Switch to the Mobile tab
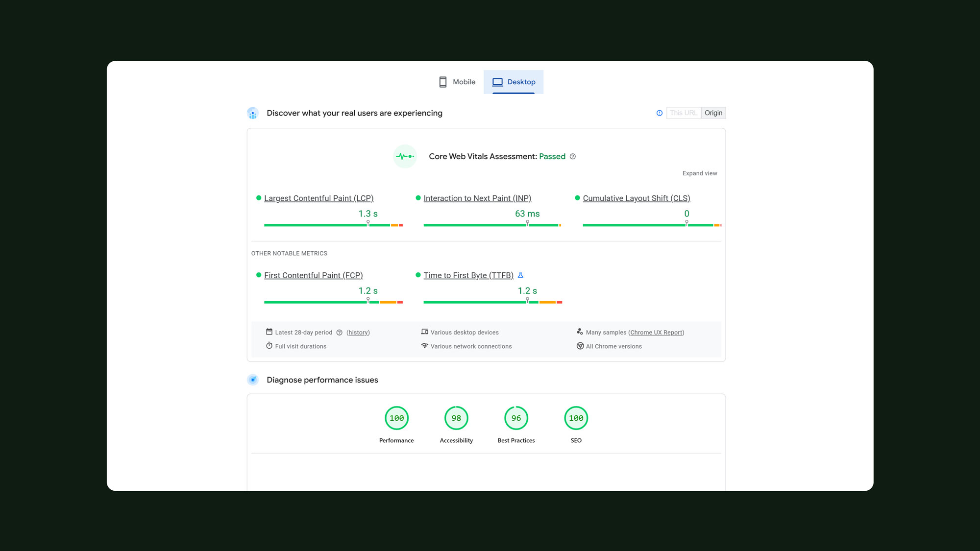The image size is (980, 551). (457, 82)
